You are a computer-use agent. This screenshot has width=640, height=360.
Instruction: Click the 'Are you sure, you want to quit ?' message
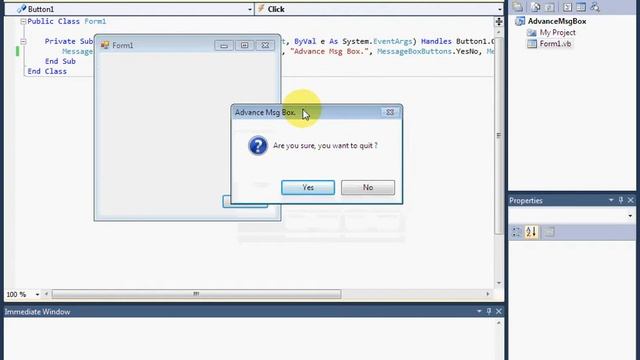point(325,146)
